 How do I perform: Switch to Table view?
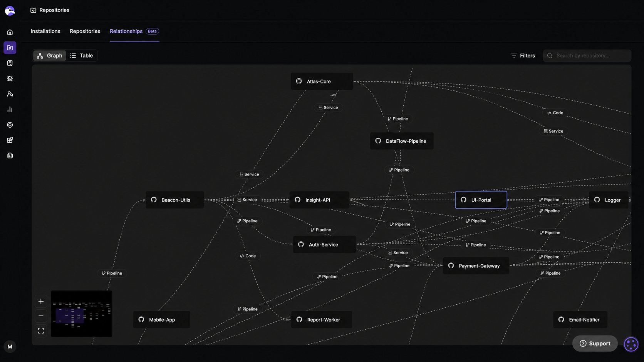[82, 55]
